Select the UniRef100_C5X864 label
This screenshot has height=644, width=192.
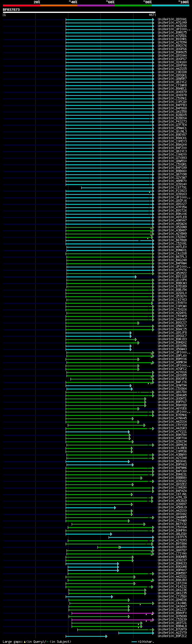pos(172,389)
